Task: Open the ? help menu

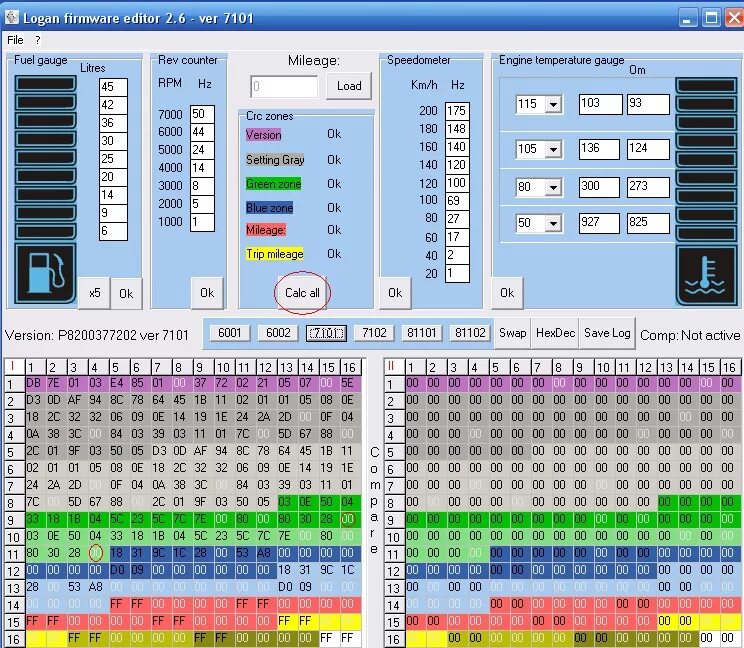Action: pos(37,40)
